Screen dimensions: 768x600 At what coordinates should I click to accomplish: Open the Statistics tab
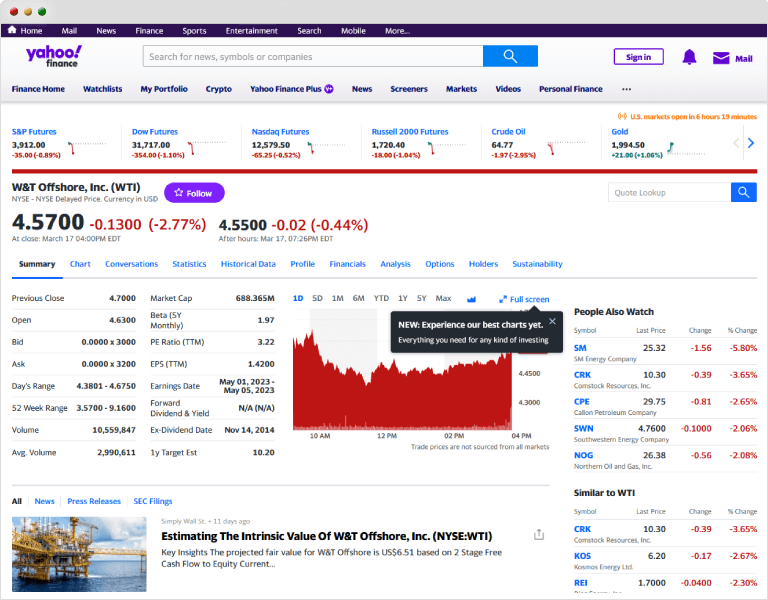pos(189,264)
